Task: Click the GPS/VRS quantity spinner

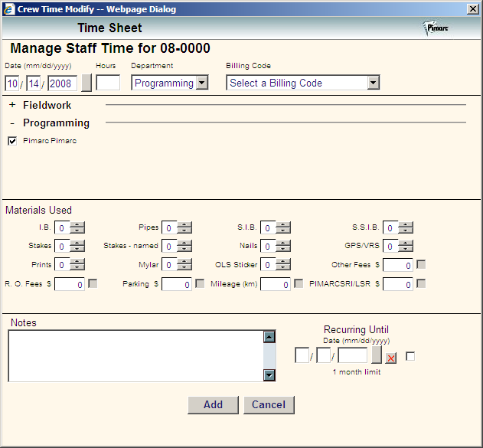Action: 406,246
